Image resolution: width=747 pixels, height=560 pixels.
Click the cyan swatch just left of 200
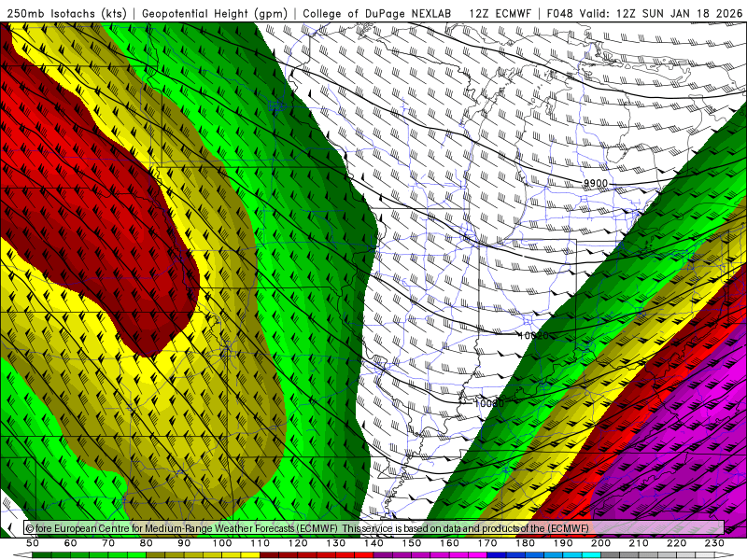click(591, 555)
